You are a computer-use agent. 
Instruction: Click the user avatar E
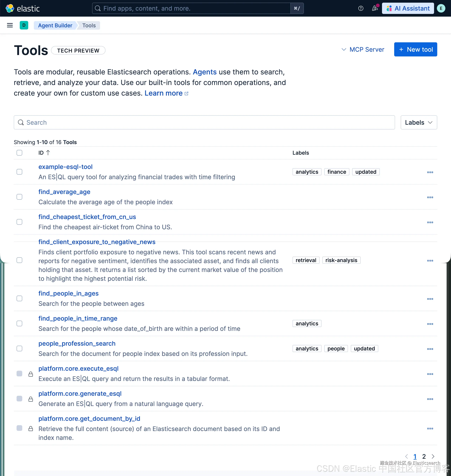(x=441, y=8)
